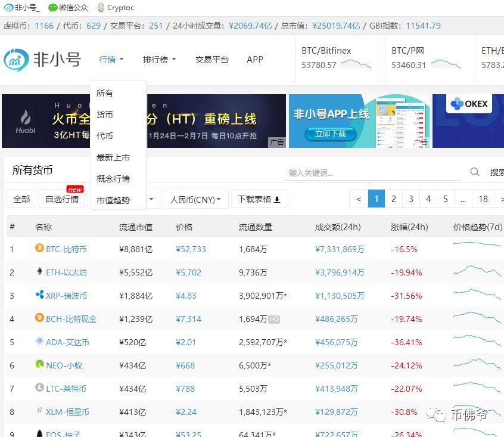Click the search magnifier icon
504x437 pixels.
474,172
